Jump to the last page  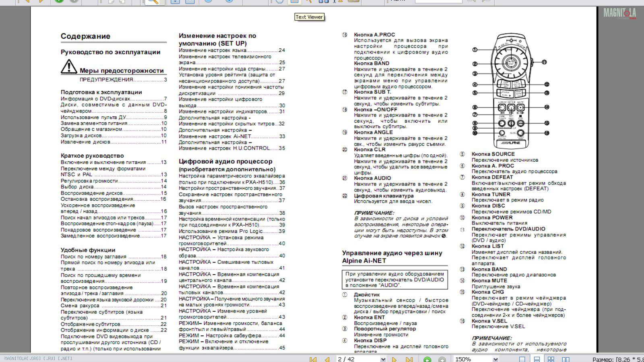[x=409, y=359]
